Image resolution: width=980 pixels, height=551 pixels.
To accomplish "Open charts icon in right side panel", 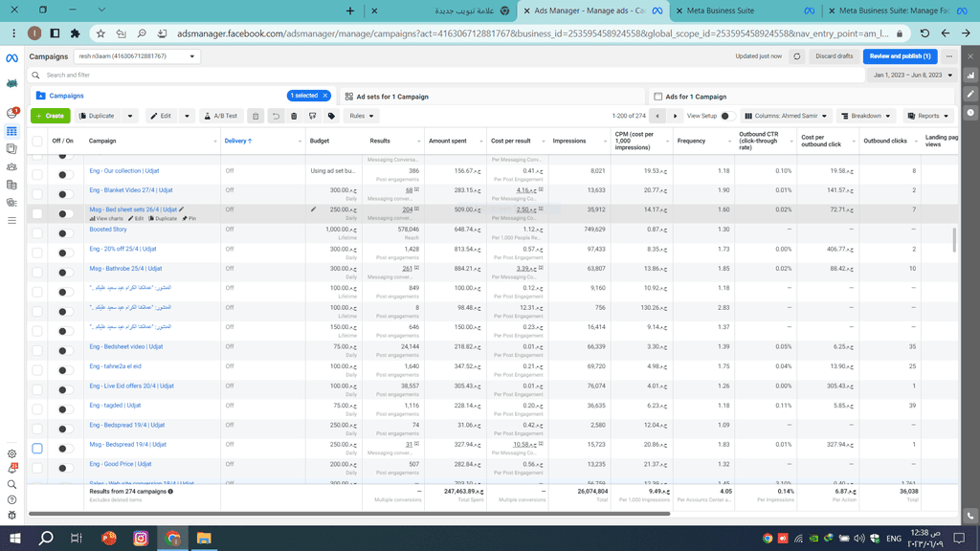I will (x=970, y=76).
